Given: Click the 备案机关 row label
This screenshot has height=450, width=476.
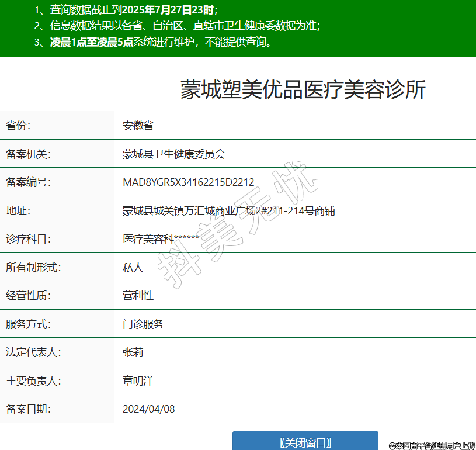Looking at the screenshot, I should [x=29, y=154].
